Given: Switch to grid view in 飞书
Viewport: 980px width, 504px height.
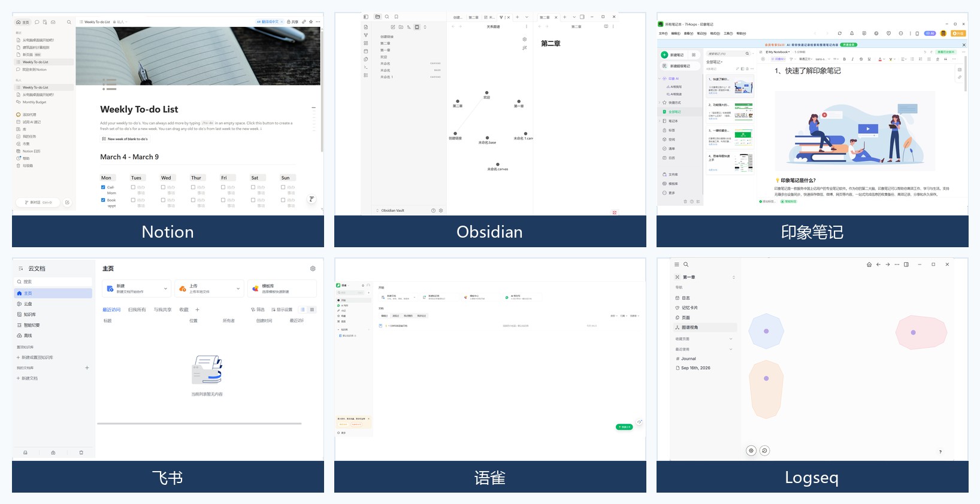Looking at the screenshot, I should [x=312, y=309].
